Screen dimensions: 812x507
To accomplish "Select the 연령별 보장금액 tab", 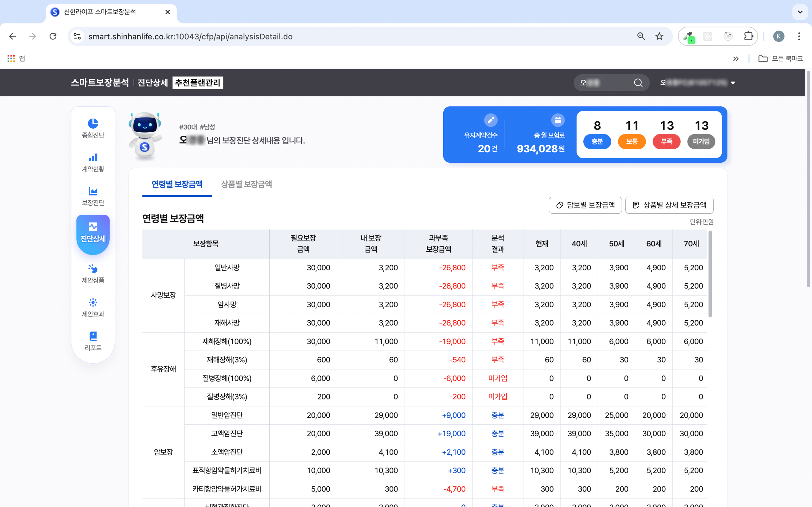I will [x=177, y=184].
